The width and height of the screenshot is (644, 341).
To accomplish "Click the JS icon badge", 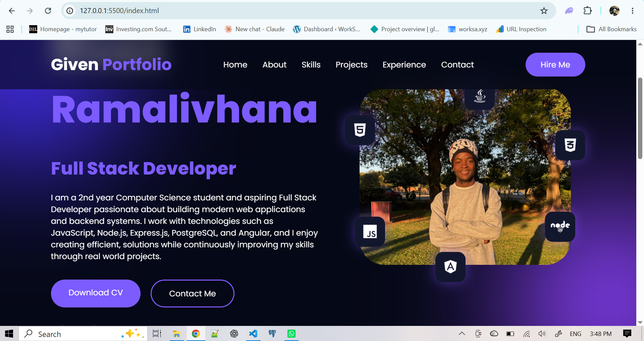I will tap(370, 232).
